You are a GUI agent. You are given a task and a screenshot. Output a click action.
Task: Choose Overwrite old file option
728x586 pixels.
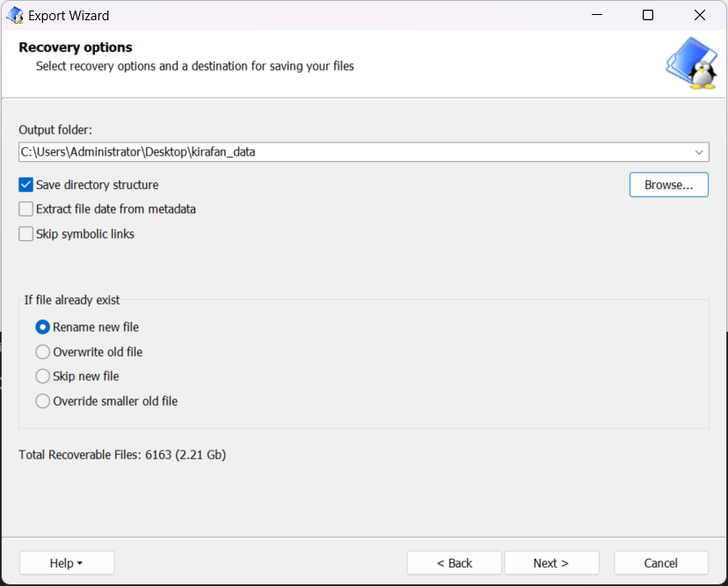(x=43, y=352)
